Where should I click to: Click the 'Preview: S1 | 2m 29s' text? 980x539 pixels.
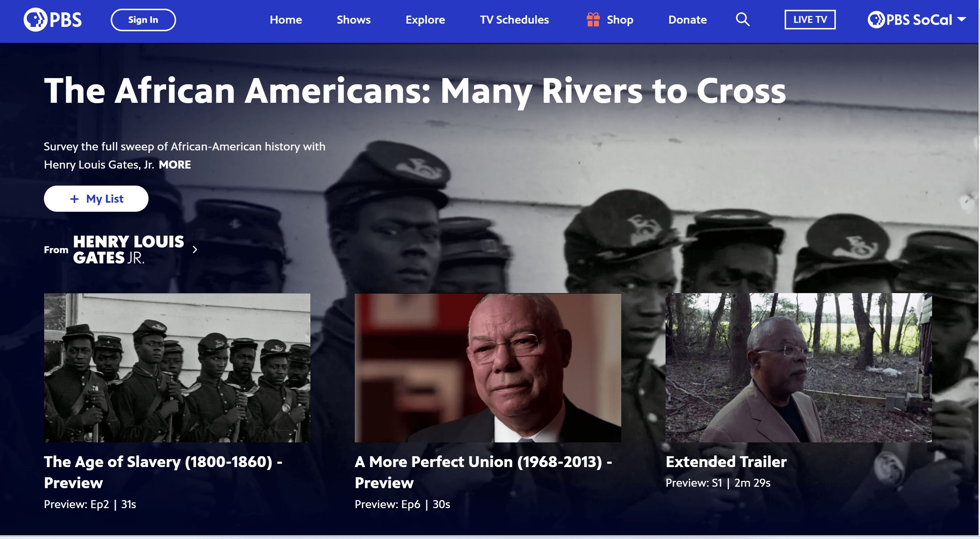[x=718, y=483]
